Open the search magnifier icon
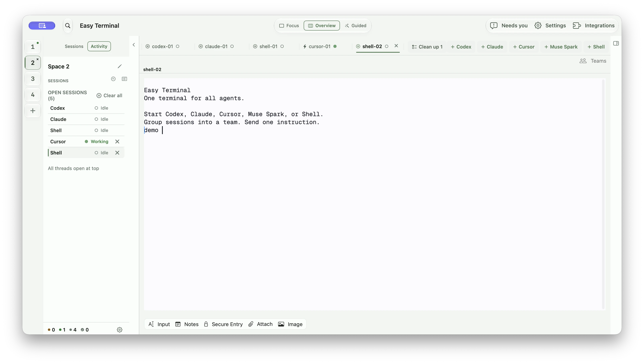Image resolution: width=644 pixels, height=364 pixels. click(67, 26)
